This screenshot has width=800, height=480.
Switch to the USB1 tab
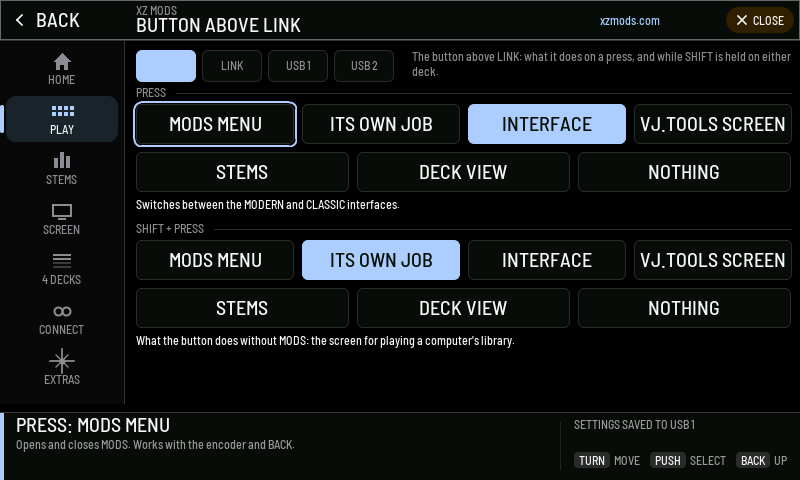click(x=298, y=66)
